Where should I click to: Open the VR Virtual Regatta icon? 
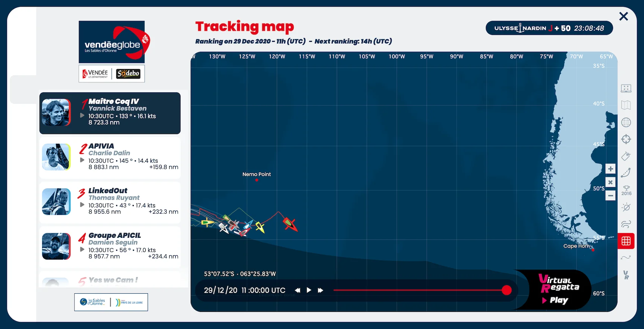click(x=626, y=275)
